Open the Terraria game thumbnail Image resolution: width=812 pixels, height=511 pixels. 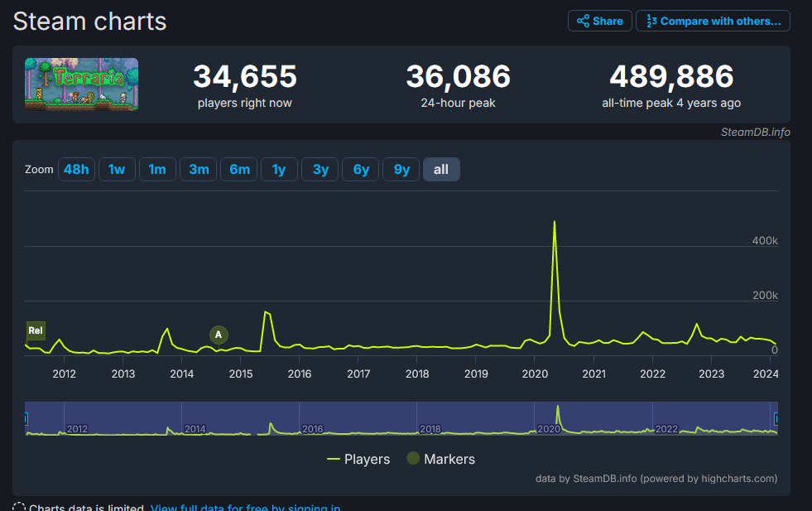pos(81,84)
